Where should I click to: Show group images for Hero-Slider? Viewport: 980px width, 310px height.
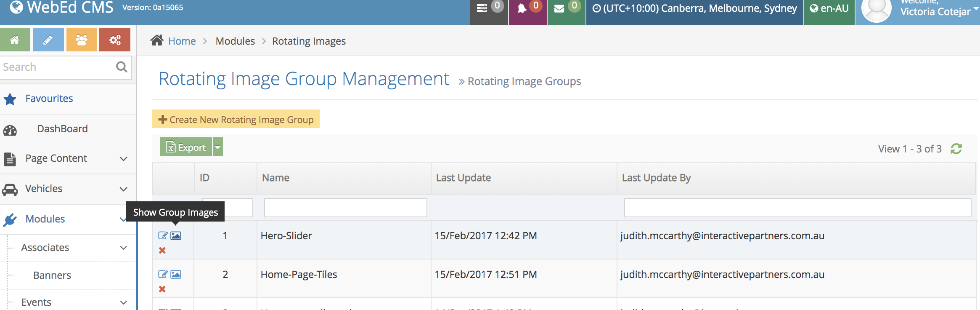click(176, 235)
